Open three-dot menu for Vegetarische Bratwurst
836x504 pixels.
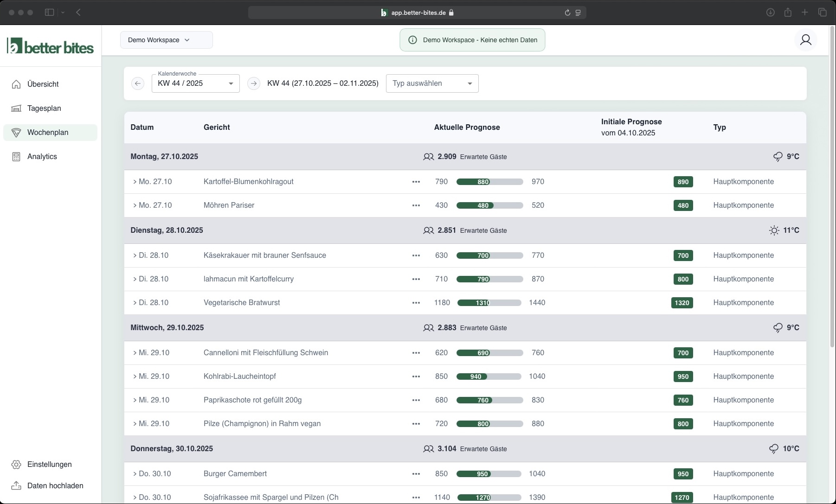416,303
